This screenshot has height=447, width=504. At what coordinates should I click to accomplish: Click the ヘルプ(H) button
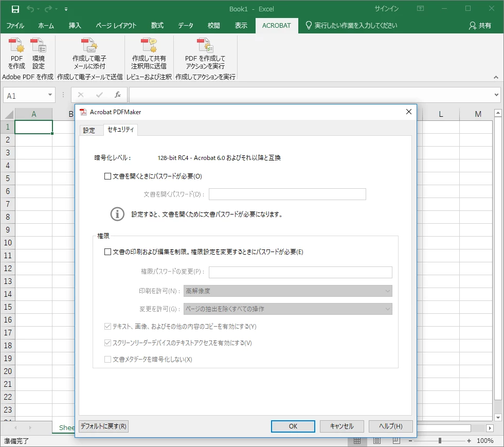point(390,426)
